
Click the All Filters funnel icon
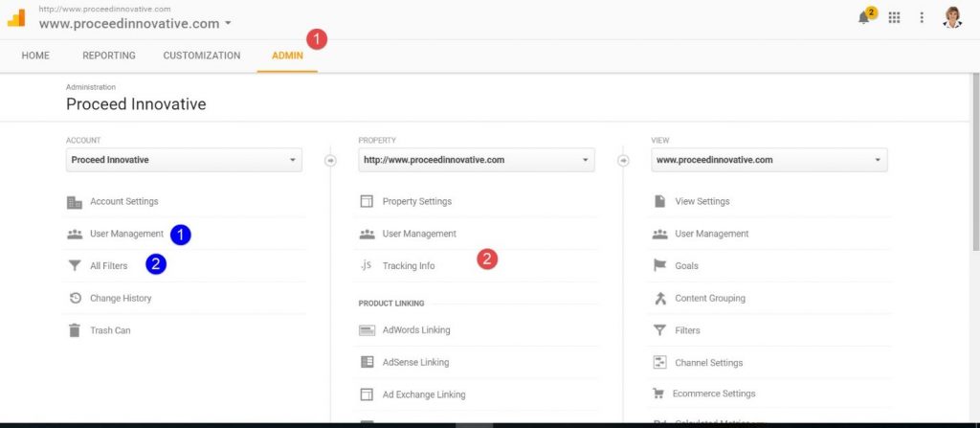pos(75,266)
